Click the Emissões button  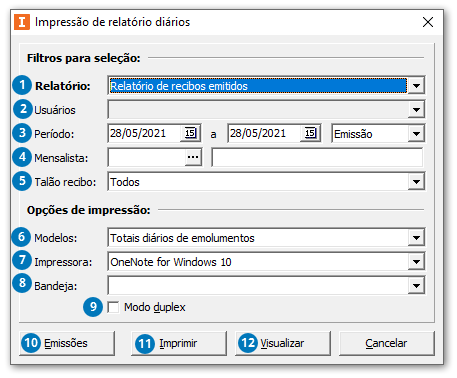tap(67, 343)
